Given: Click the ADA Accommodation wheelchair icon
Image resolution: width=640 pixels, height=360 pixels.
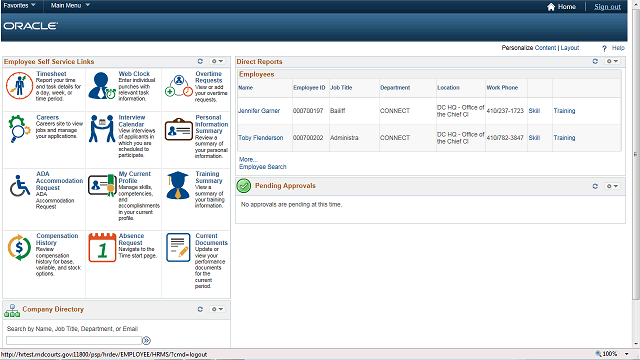Looking at the screenshot, I should pyautogui.click(x=20, y=186).
